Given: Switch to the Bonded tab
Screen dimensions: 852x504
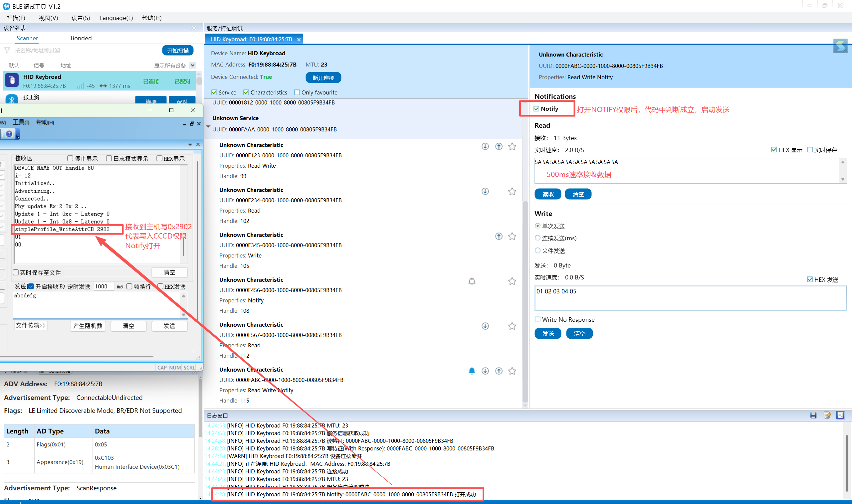Looking at the screenshot, I should click(x=81, y=38).
